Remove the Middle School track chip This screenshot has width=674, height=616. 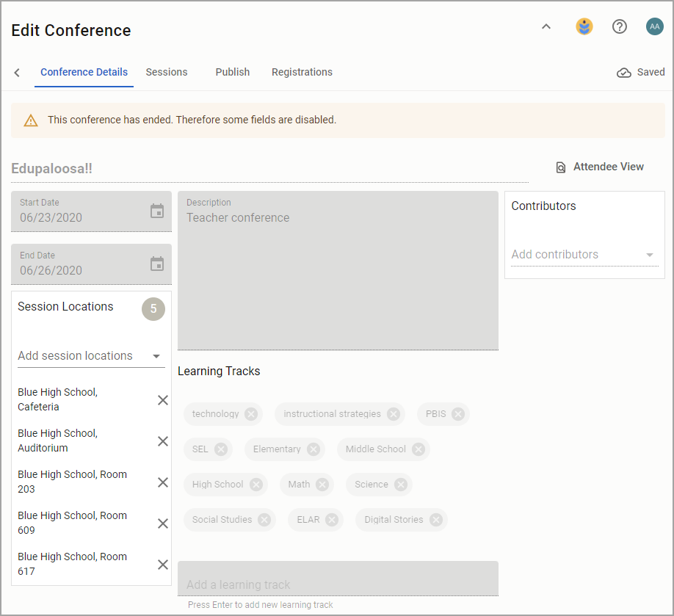point(418,449)
